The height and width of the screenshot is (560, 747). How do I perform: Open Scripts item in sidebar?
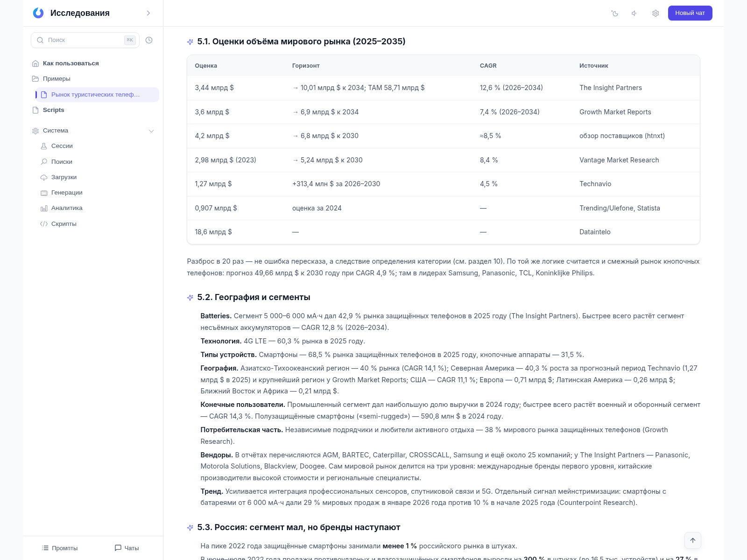pyautogui.click(x=53, y=110)
